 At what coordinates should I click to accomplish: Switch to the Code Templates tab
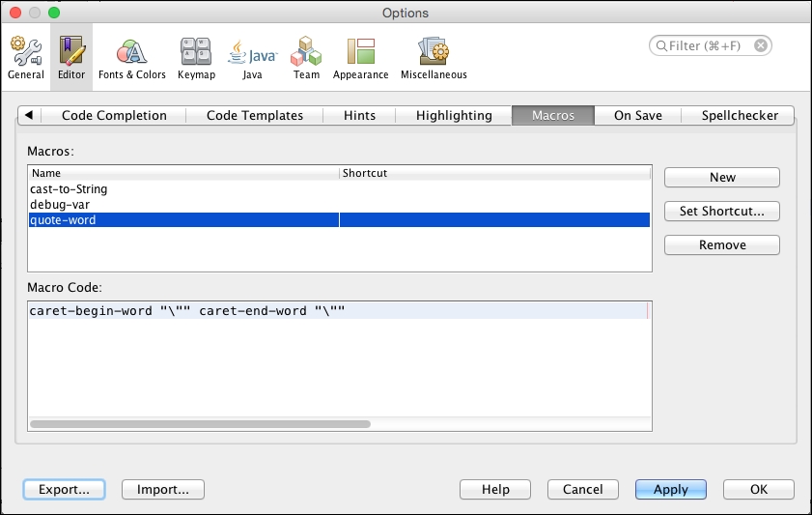(255, 115)
